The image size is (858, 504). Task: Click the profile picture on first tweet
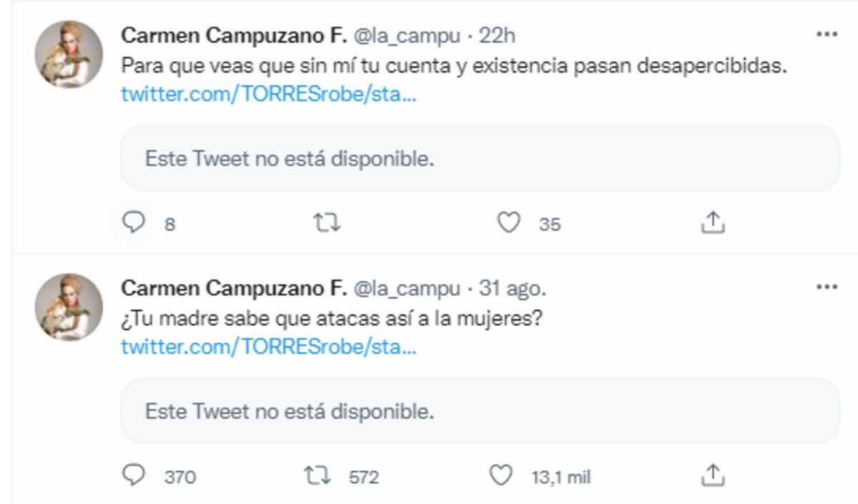pyautogui.click(x=69, y=54)
